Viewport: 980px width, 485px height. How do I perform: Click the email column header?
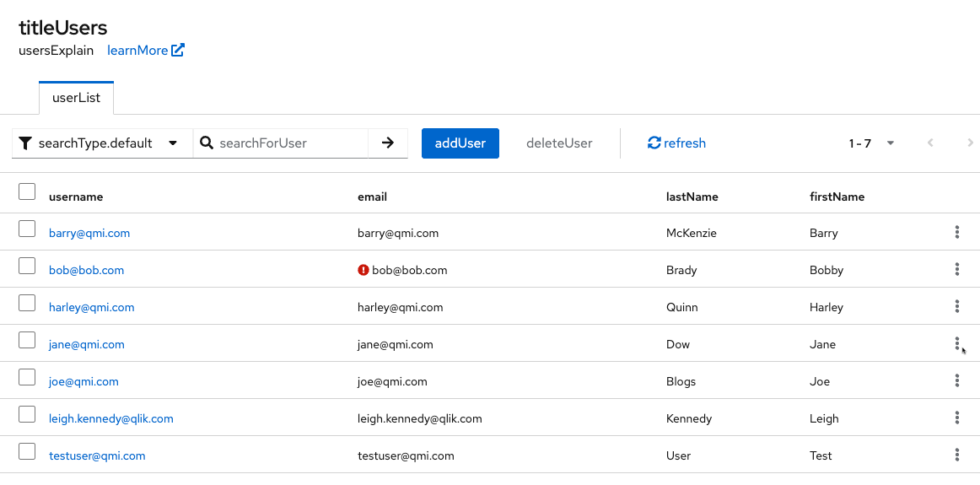372,197
